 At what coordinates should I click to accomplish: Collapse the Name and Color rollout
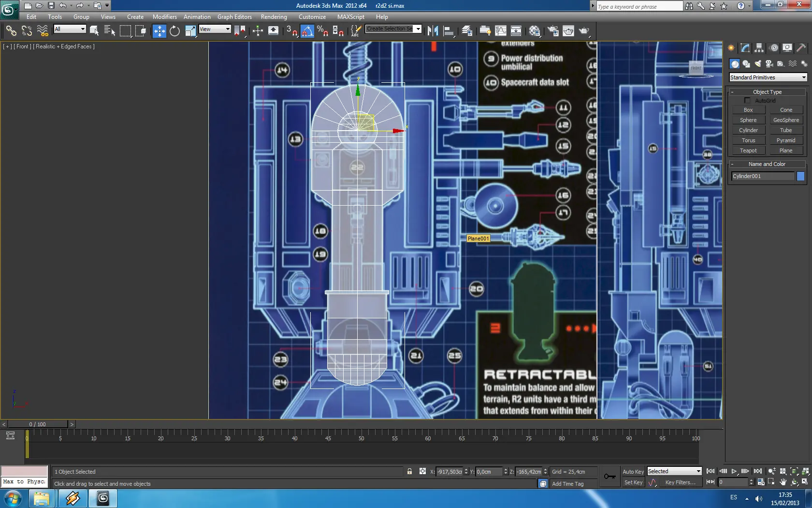pyautogui.click(x=767, y=164)
